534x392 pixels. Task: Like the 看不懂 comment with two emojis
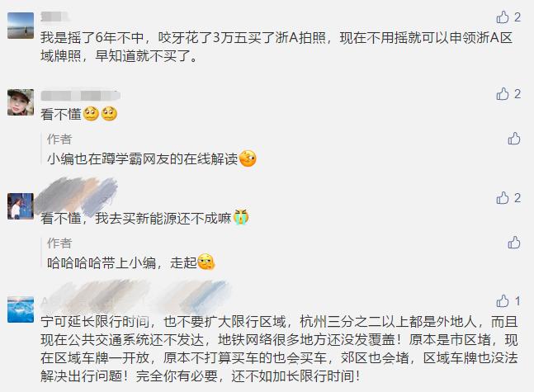click(508, 93)
